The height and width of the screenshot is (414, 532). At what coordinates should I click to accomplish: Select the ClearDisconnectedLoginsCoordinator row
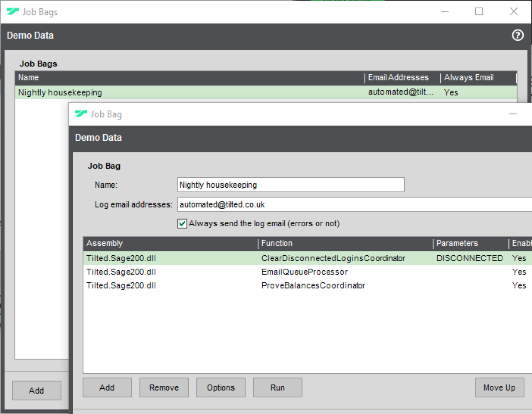(x=308, y=258)
